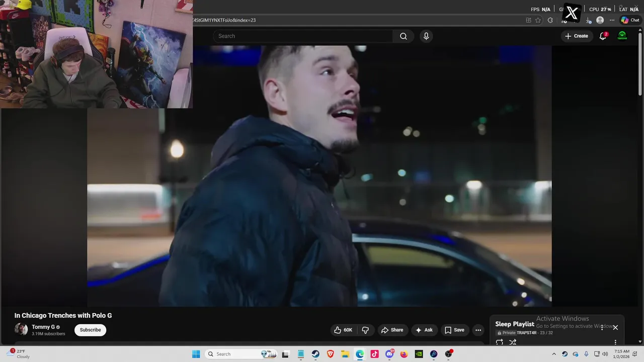Open the three-dot menu below the playlist header
Screen dimensions: 644x362
615,342
